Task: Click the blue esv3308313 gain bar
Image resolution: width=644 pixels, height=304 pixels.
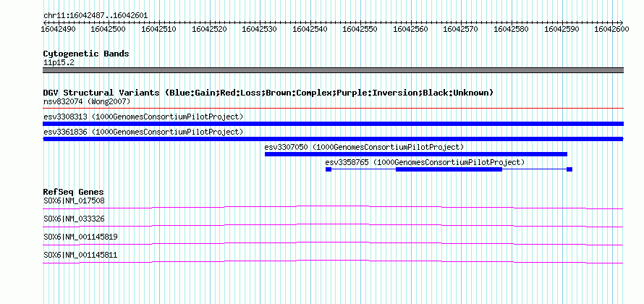Action: click(x=333, y=124)
